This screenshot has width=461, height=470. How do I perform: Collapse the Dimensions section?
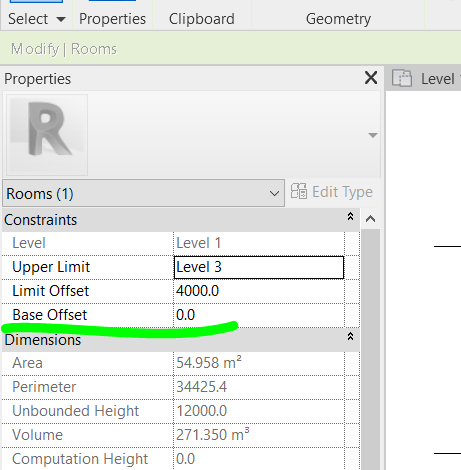(x=350, y=337)
